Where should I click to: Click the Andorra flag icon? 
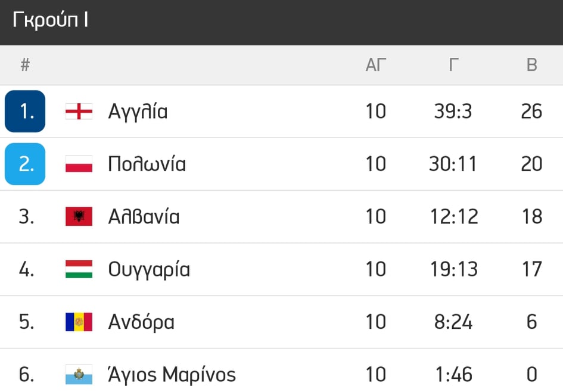point(79,322)
